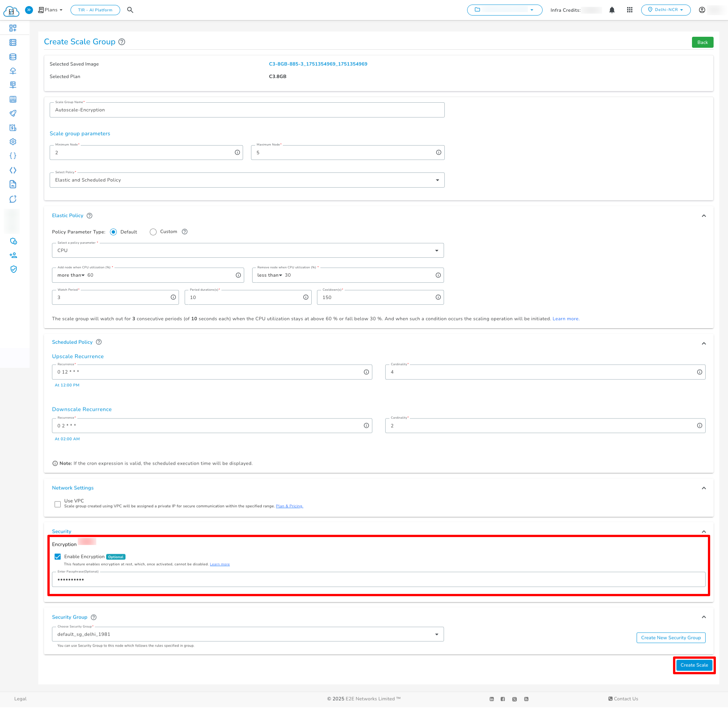728x708 pixels.
Task: Open billing via the invoice icon
Action: [13, 128]
